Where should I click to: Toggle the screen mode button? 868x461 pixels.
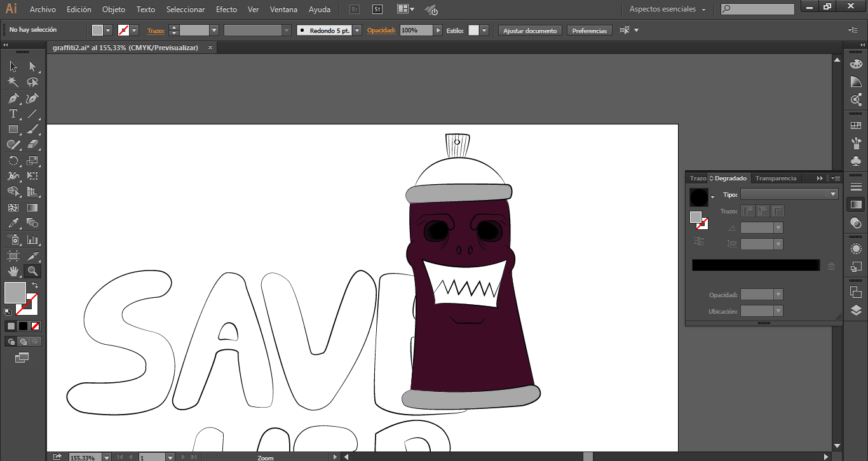[22, 358]
